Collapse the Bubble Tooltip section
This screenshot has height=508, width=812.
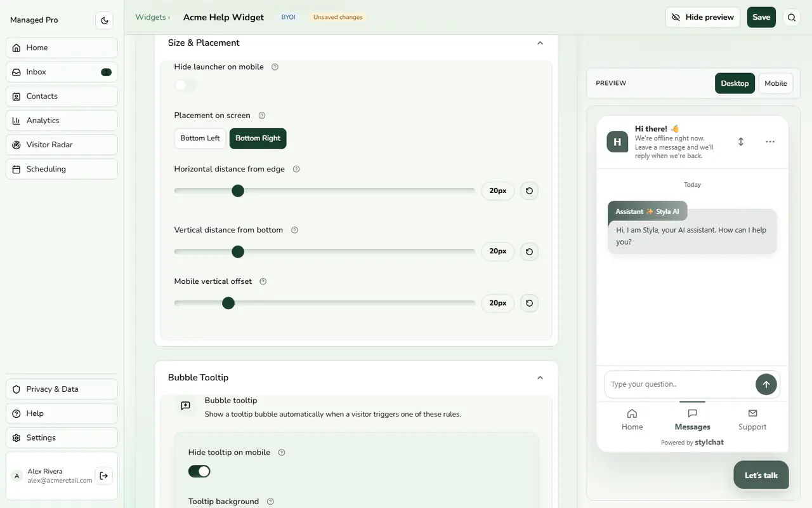pyautogui.click(x=540, y=378)
